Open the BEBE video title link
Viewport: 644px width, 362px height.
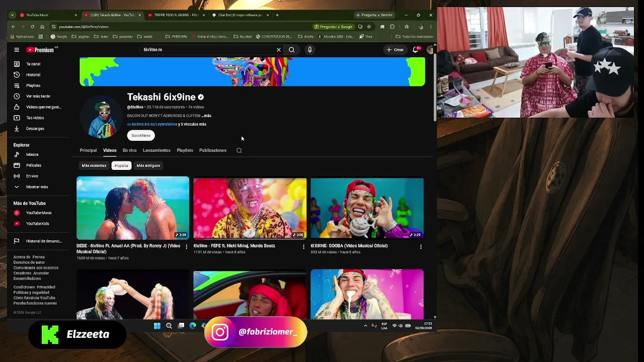(x=128, y=248)
